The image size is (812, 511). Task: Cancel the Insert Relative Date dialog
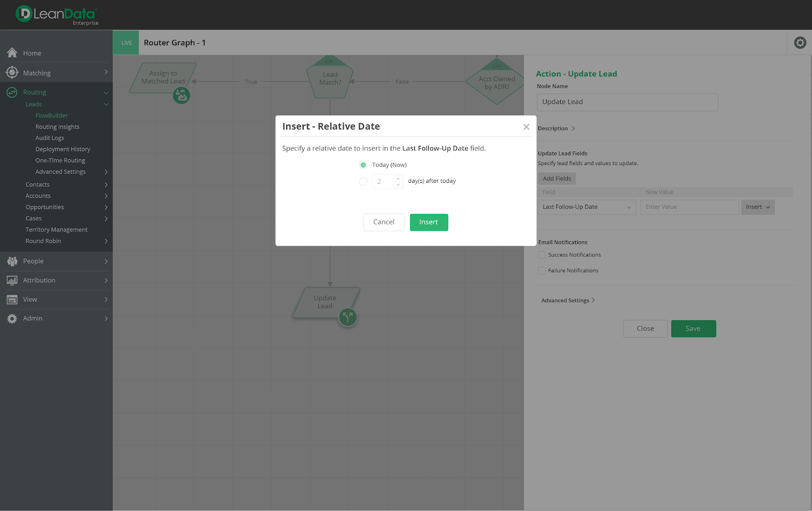[x=384, y=222]
